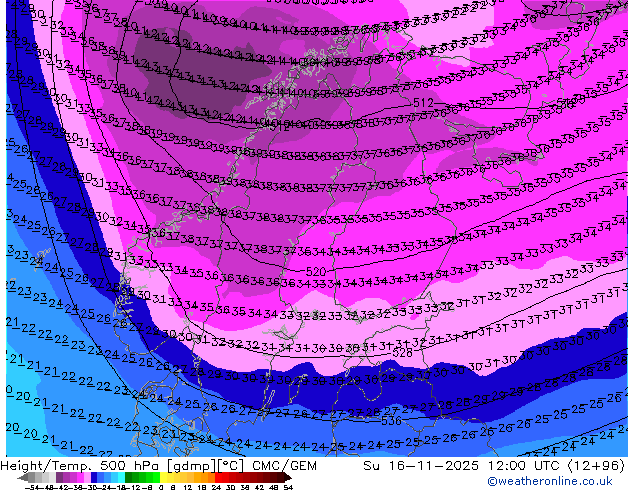Click the '12:00 UTC' time text

pos(525,466)
